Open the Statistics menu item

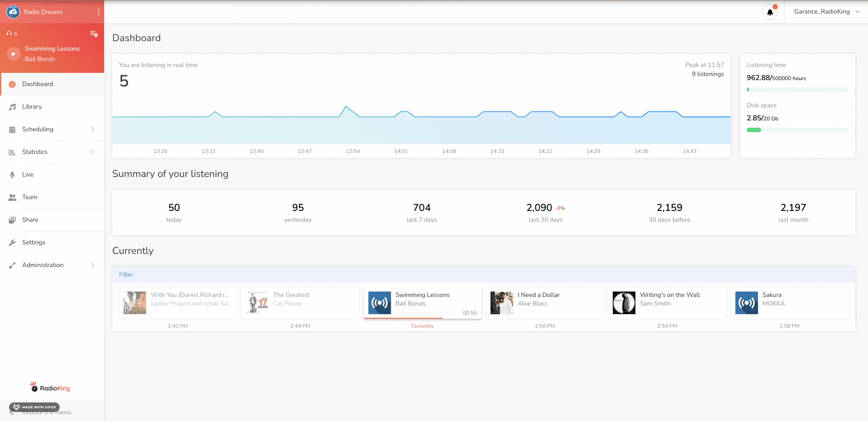(x=35, y=152)
